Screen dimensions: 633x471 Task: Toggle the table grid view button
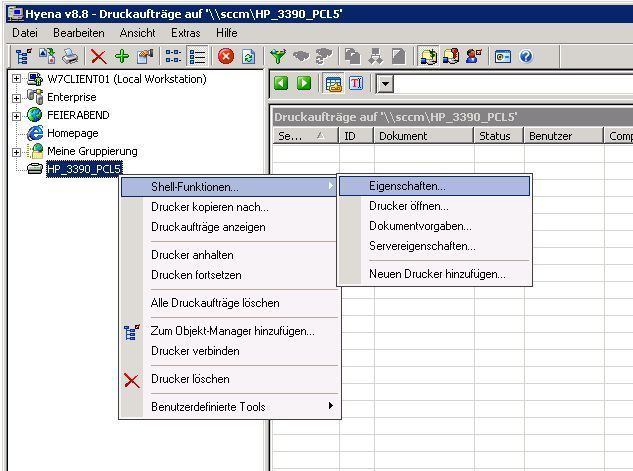click(x=333, y=84)
